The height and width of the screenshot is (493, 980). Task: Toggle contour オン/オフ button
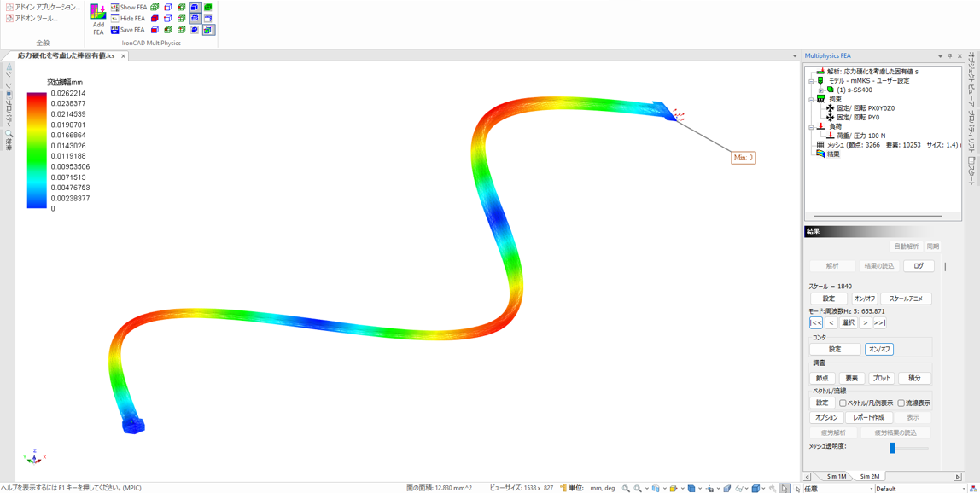[x=878, y=349]
